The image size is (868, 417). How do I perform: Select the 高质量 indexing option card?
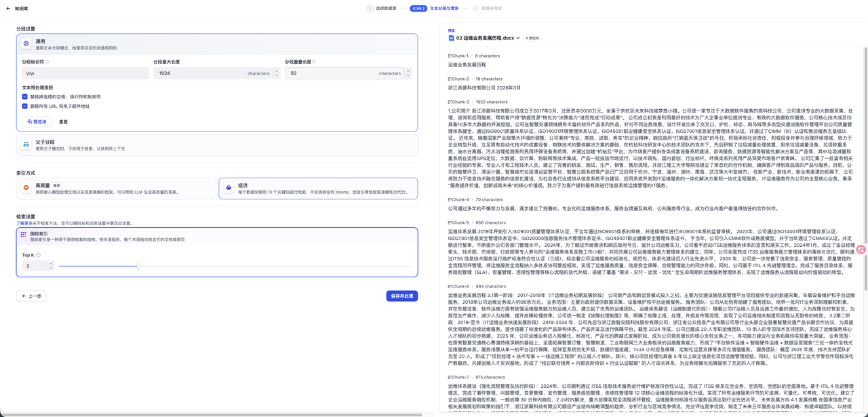(x=115, y=188)
